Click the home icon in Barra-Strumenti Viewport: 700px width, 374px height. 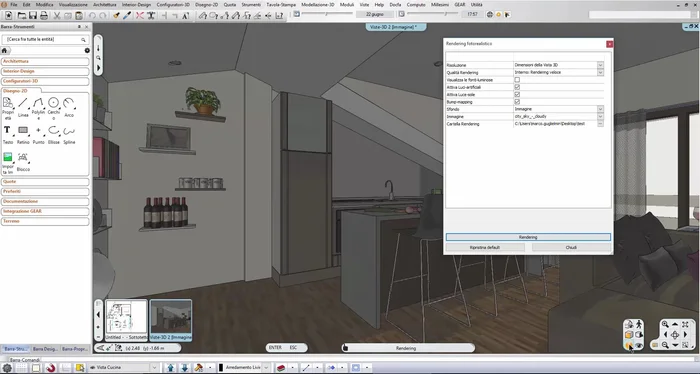pyautogui.click(x=4, y=50)
